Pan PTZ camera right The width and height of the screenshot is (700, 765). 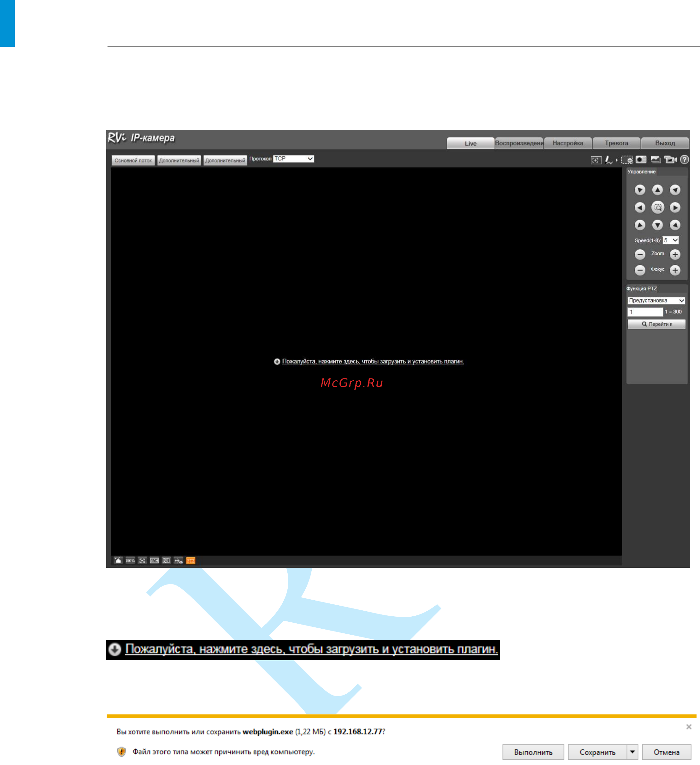(674, 208)
